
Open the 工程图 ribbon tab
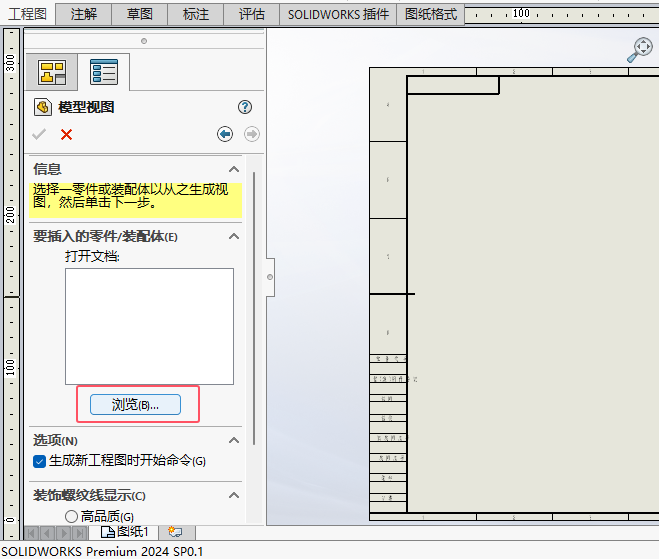pos(27,14)
